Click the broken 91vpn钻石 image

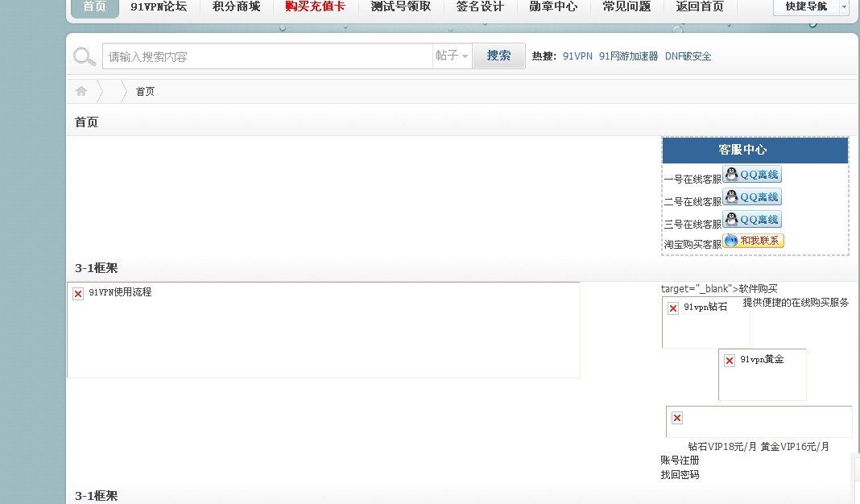[706, 323]
